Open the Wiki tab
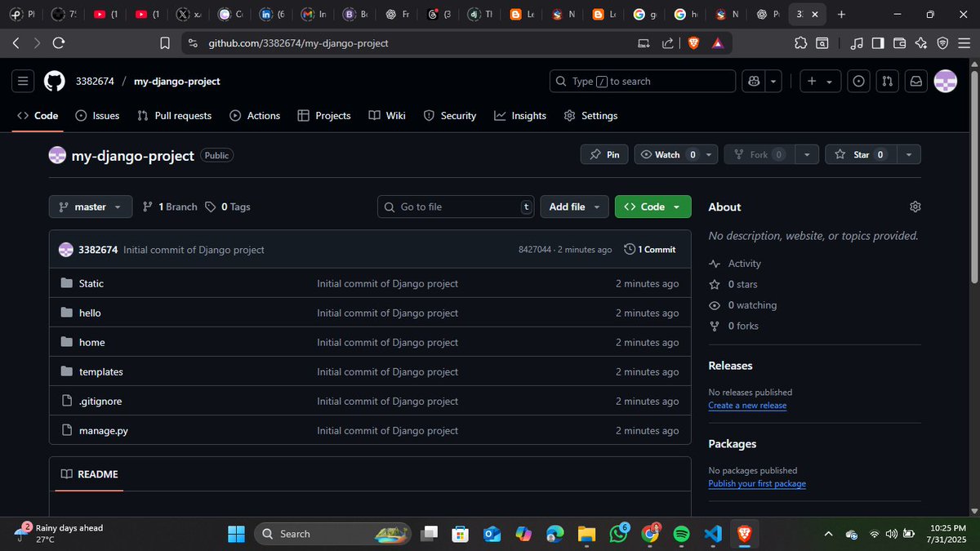 point(387,116)
